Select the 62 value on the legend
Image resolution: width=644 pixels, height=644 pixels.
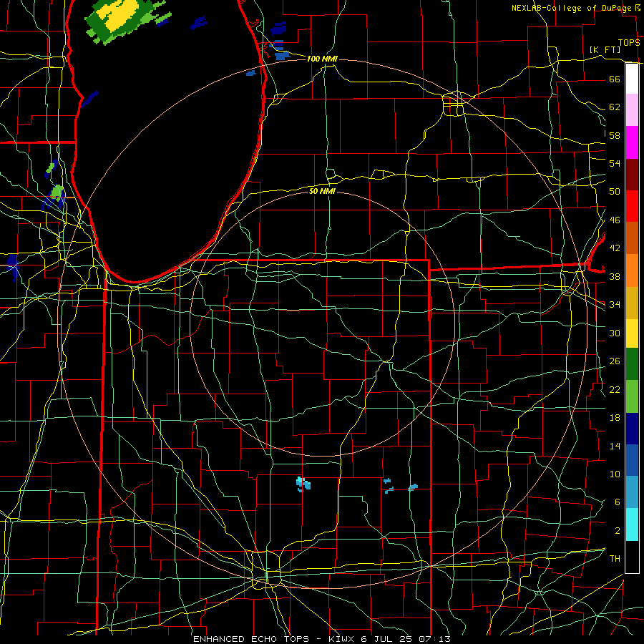coord(615,107)
